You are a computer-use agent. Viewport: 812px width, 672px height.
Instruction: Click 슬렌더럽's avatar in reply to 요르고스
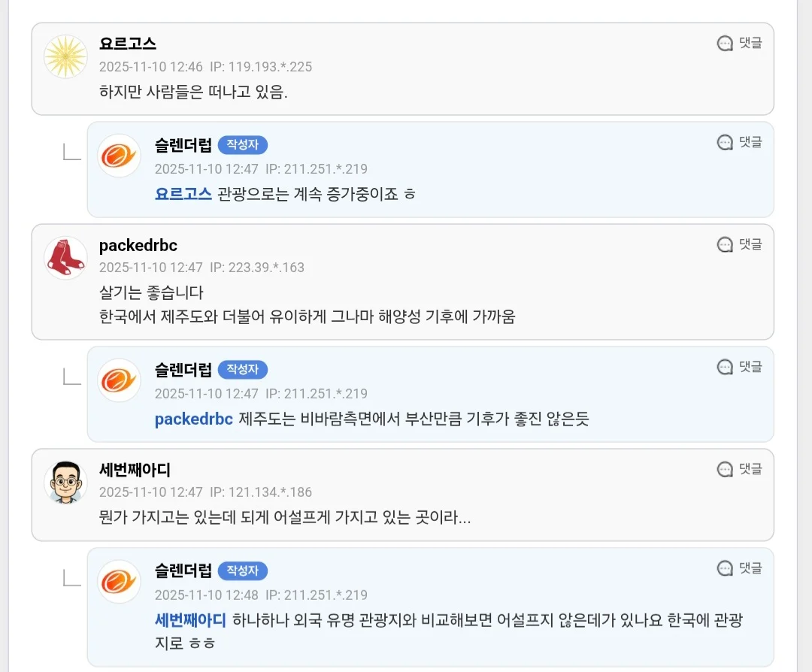pos(119,156)
